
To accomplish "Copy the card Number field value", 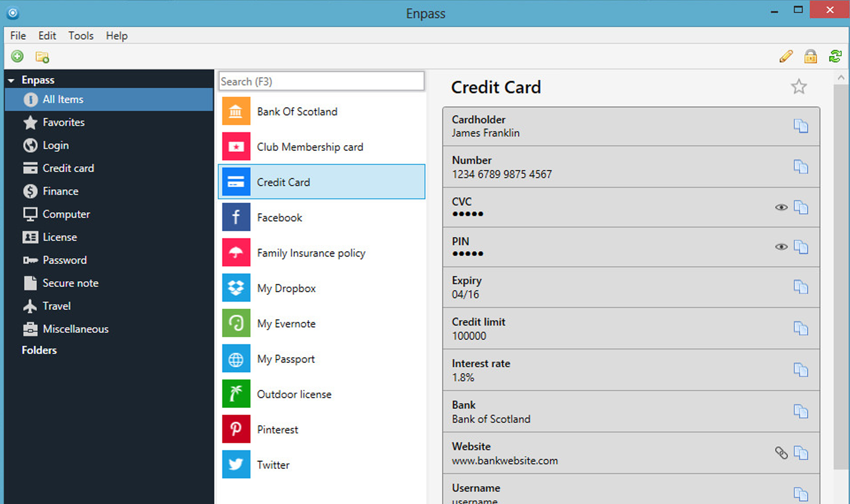I will pos(801,167).
